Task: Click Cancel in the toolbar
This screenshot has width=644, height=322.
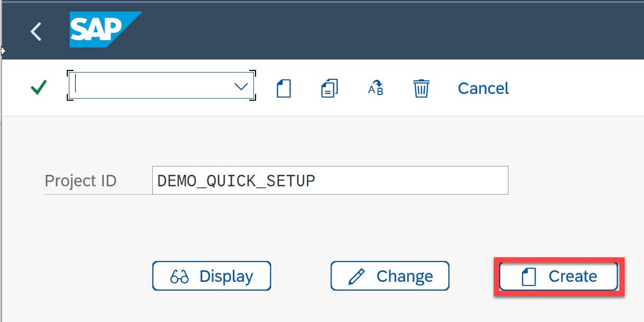Action: 482,88
